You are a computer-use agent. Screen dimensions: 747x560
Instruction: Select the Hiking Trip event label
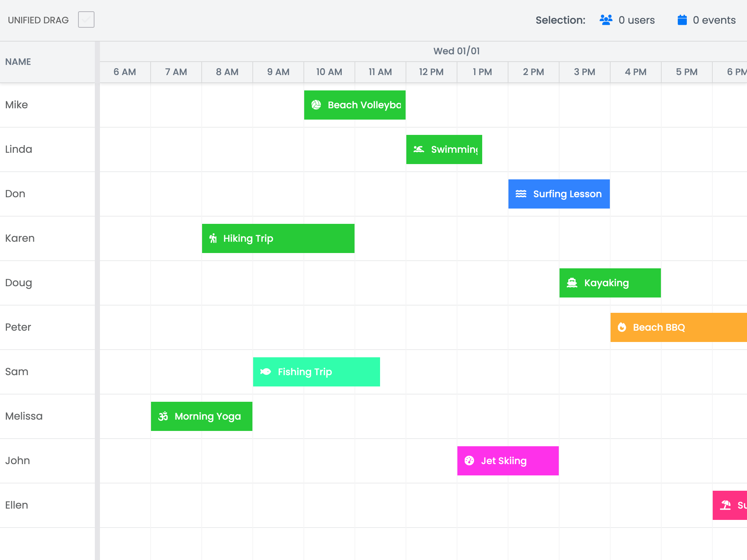point(248,238)
